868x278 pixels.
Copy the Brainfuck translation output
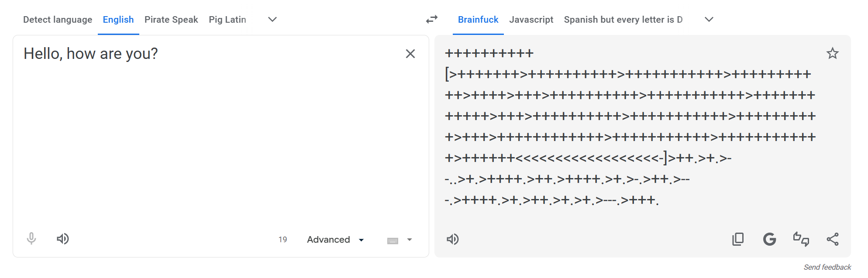coord(738,239)
